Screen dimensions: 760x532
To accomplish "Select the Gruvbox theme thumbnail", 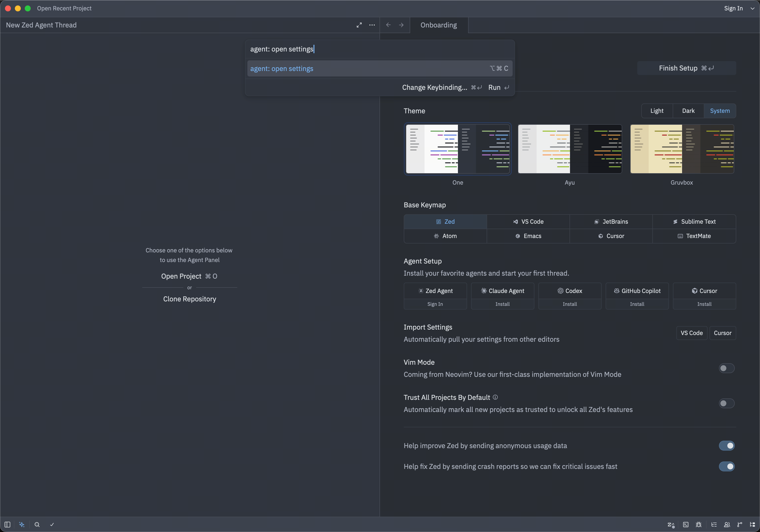I will click(x=682, y=149).
